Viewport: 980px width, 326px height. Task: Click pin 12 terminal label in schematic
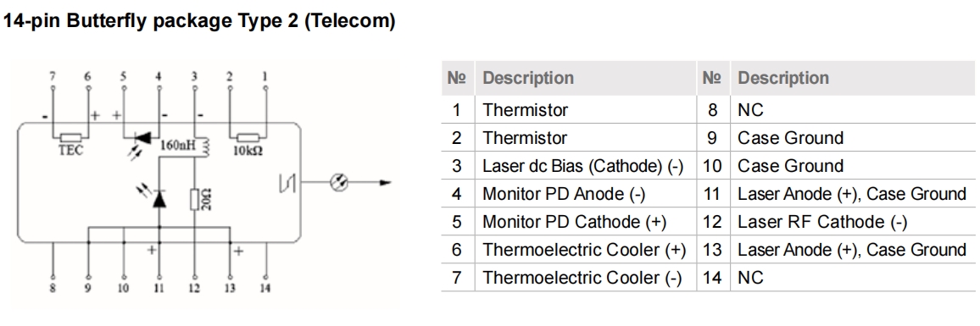(194, 288)
